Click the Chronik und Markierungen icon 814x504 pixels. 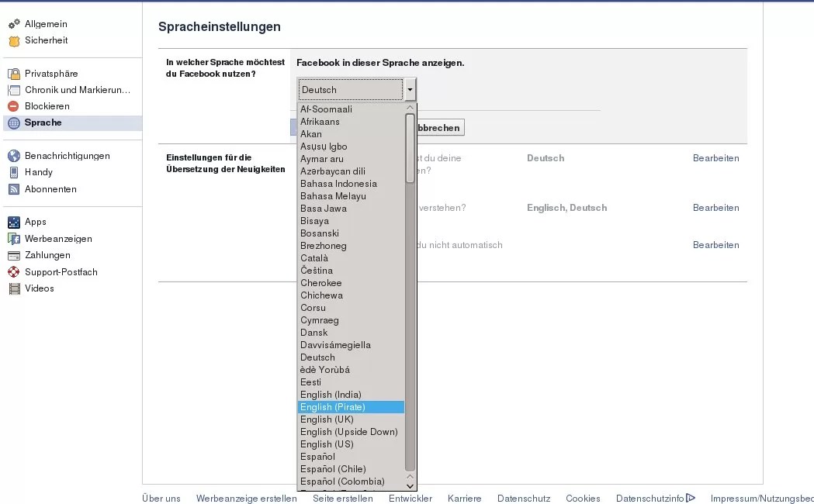tap(14, 90)
